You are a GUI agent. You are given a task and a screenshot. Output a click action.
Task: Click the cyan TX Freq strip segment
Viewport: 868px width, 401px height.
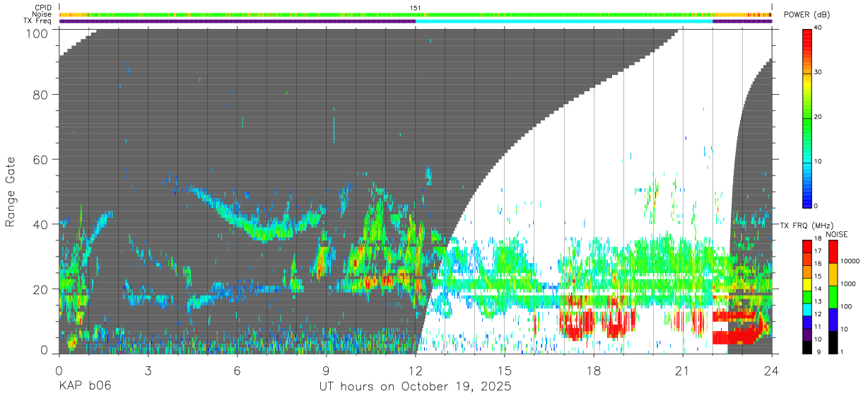[564, 21]
